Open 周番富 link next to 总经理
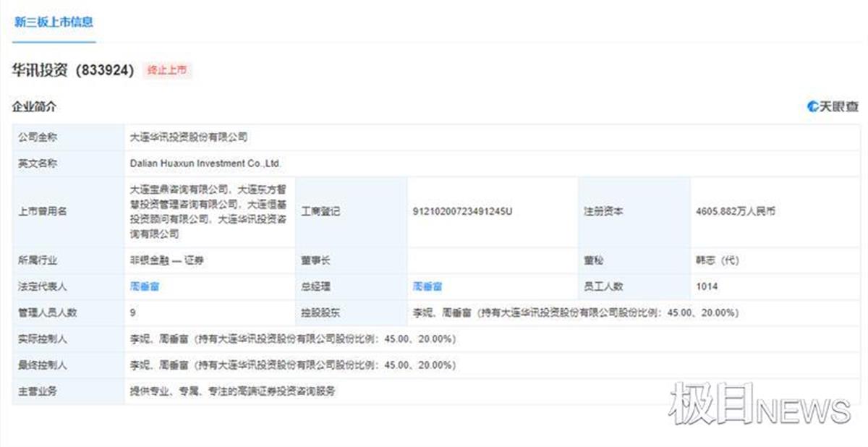The image size is (868, 447). coord(427,287)
